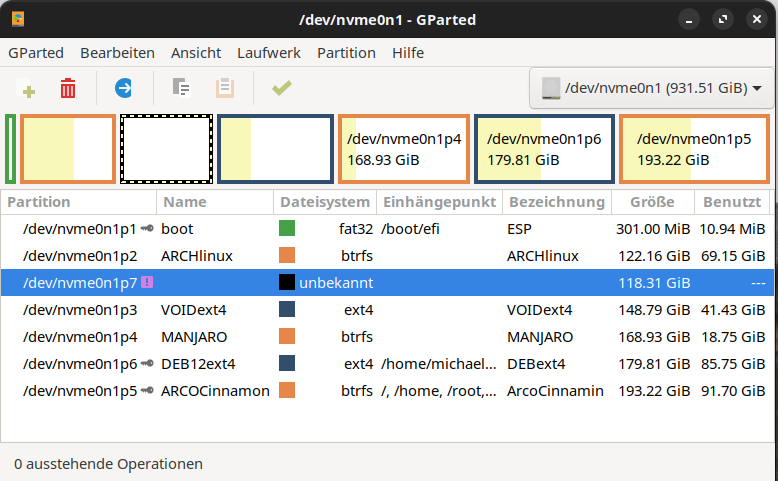The width and height of the screenshot is (778, 481).
Task: Open the Bearbeiten menu
Action: click(x=117, y=53)
